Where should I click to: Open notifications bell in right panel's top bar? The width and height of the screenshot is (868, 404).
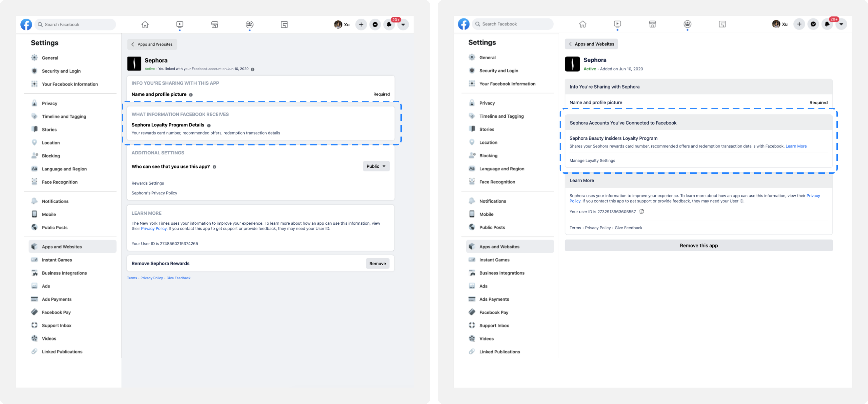tap(827, 24)
